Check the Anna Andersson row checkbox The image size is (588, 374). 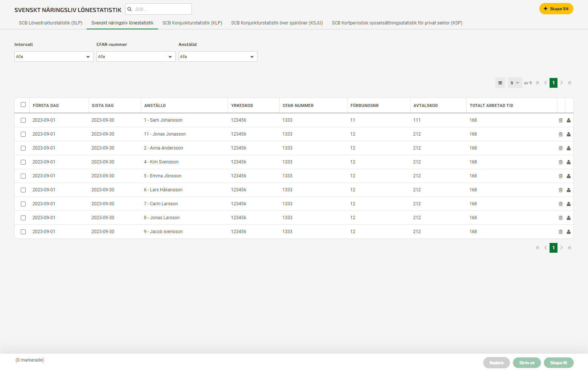[x=23, y=148]
